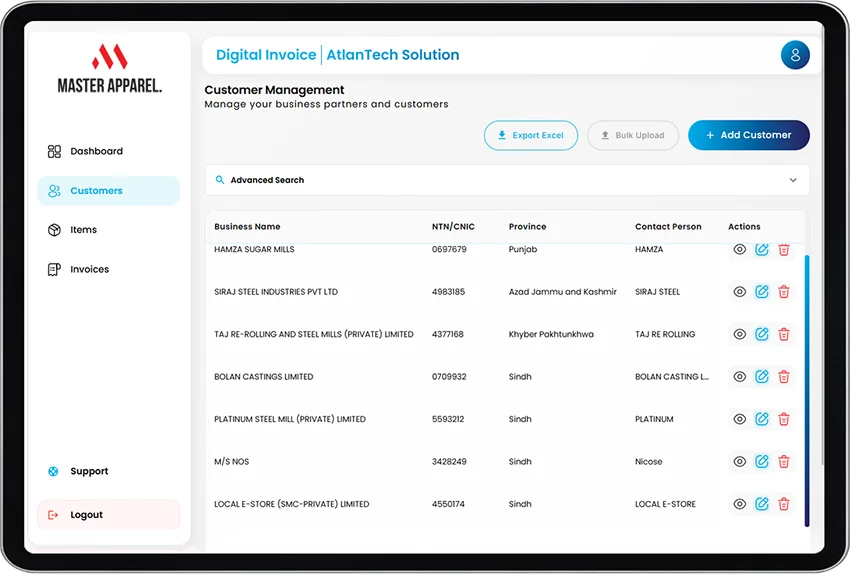The image size is (850, 574).
Task: Click the BOLAN CASTING L... contact cell
Action: point(672,377)
